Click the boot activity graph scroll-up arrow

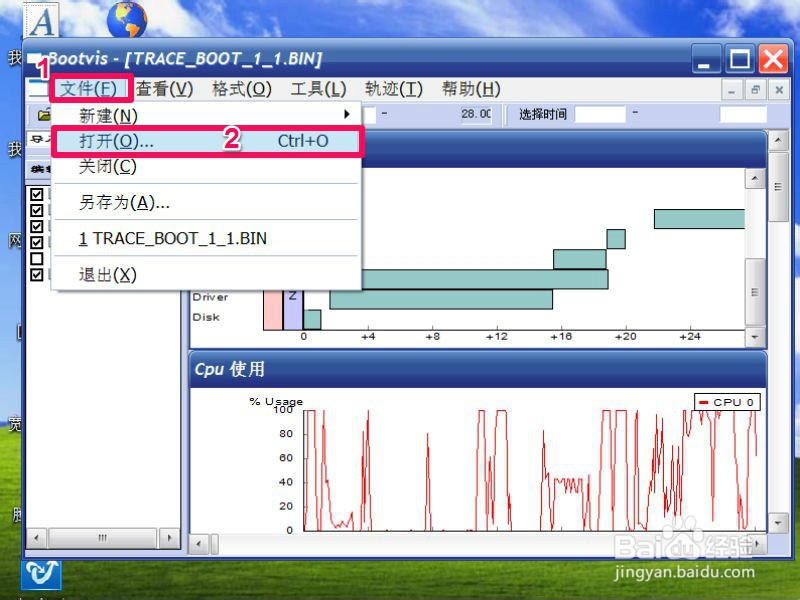pyautogui.click(x=755, y=178)
